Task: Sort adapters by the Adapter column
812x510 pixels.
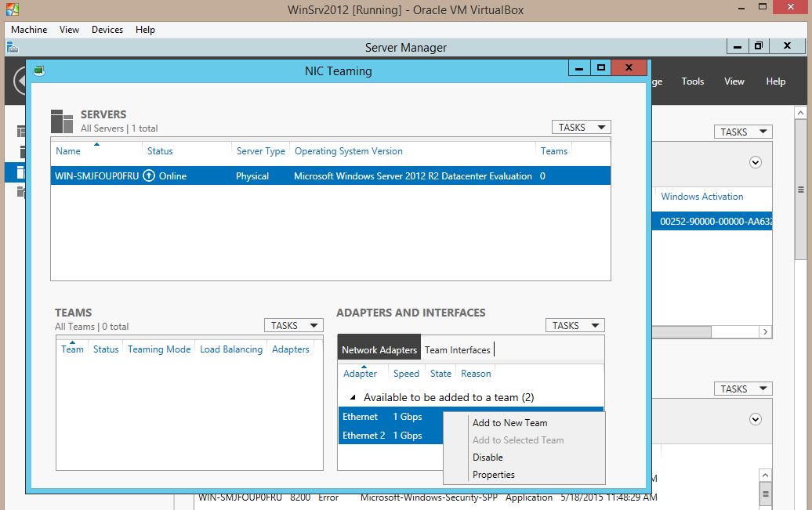Action: click(360, 374)
